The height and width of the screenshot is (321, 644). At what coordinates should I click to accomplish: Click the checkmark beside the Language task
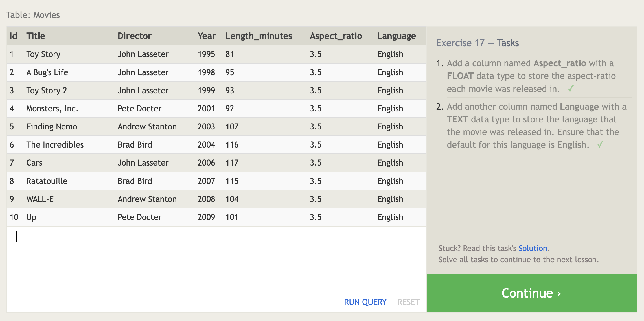coord(600,145)
